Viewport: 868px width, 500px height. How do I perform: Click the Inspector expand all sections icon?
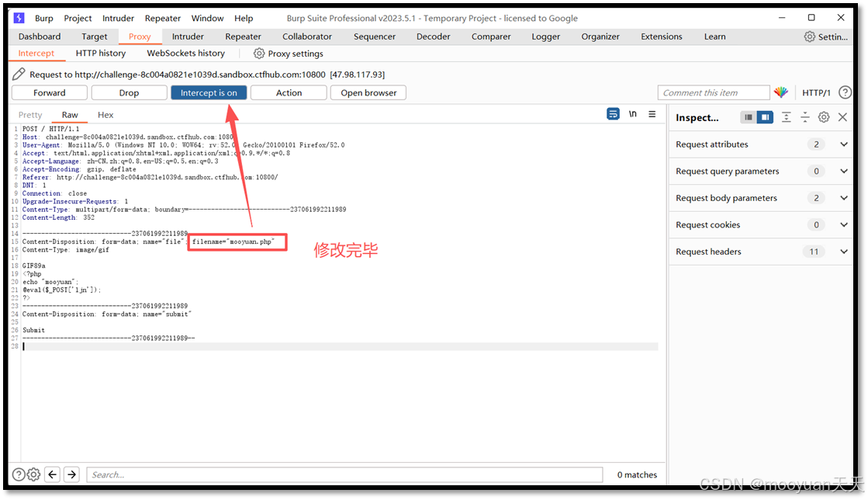(786, 117)
